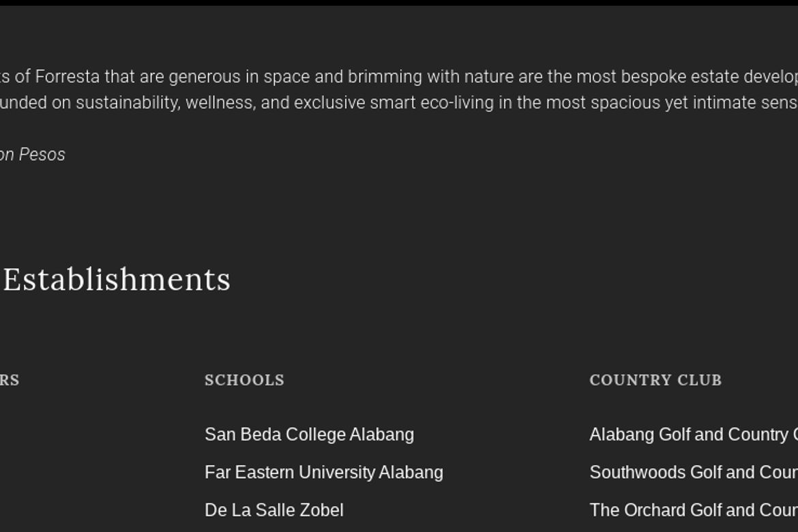Click the partially visible RS column heading
The width and height of the screenshot is (798, 532).
[10, 380]
